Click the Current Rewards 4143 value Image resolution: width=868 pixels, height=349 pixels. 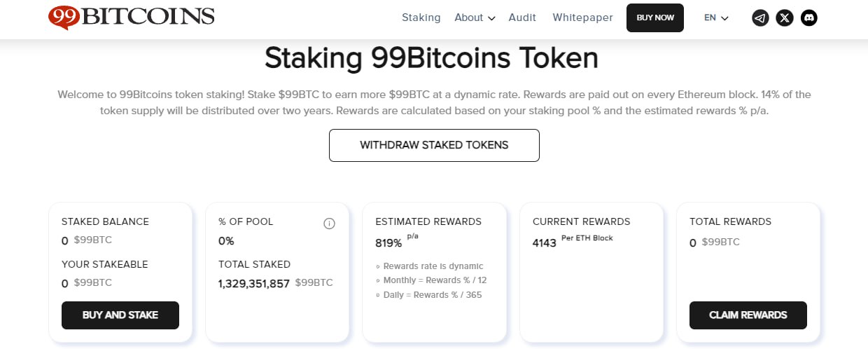[x=545, y=243]
